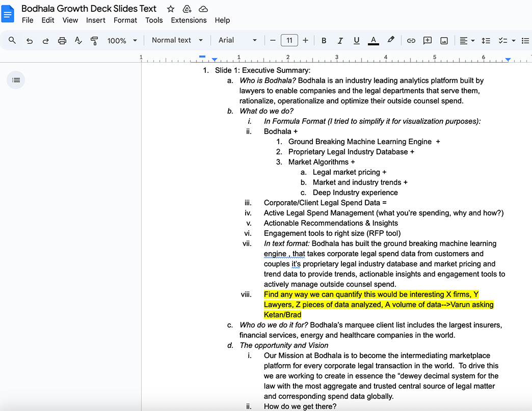Viewport: 532px width, 411px height.
Task: Open the Arial font dropdown
Action: [x=237, y=40]
